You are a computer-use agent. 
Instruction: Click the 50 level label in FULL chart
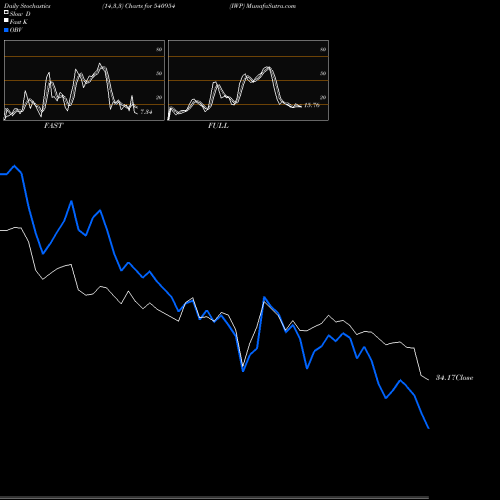tap(323, 73)
